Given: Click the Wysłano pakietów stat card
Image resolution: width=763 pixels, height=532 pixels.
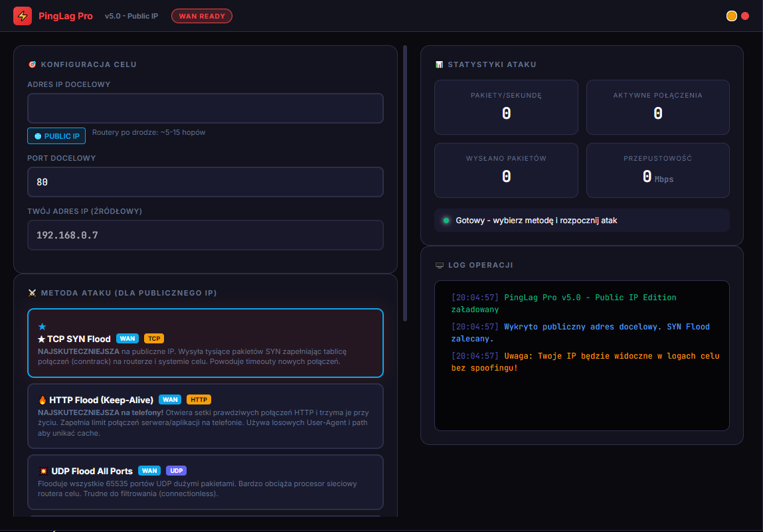Looking at the screenshot, I should tap(506, 170).
